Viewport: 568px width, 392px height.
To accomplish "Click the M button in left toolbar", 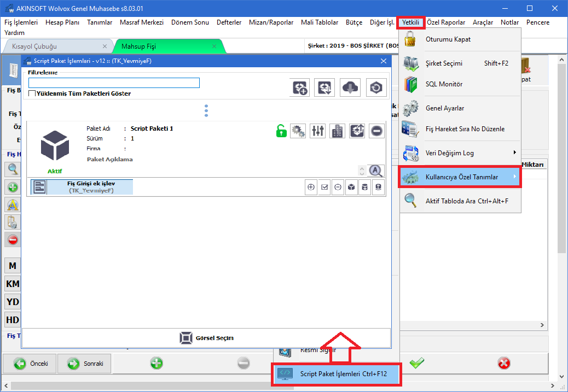I will point(13,266).
